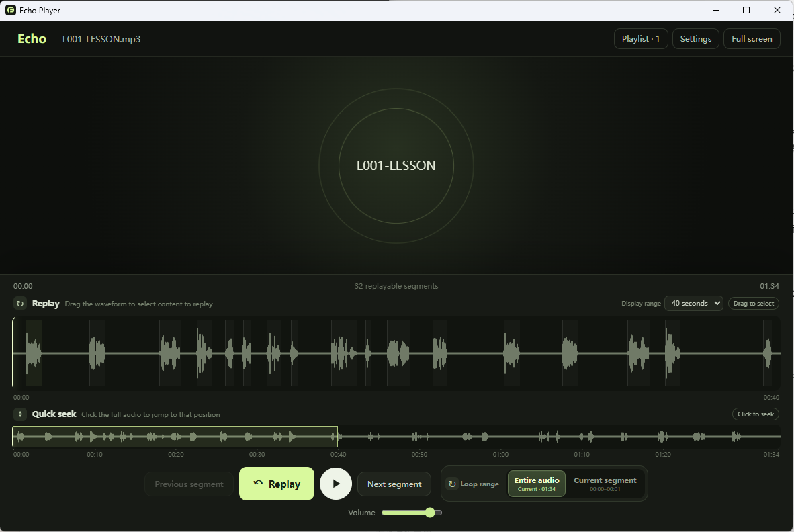Open the Settings menu
794x532 pixels.
point(696,39)
